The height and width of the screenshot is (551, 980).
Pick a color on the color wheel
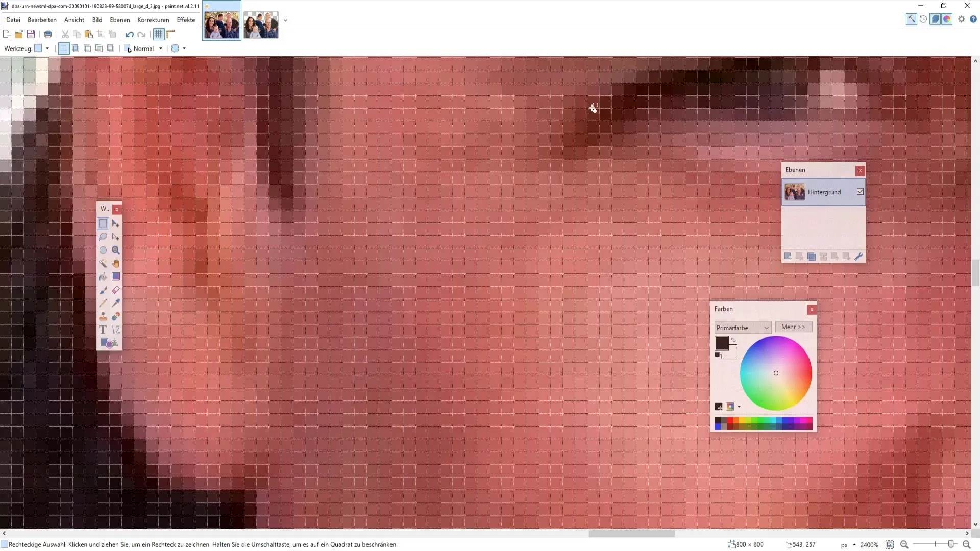[776, 373]
